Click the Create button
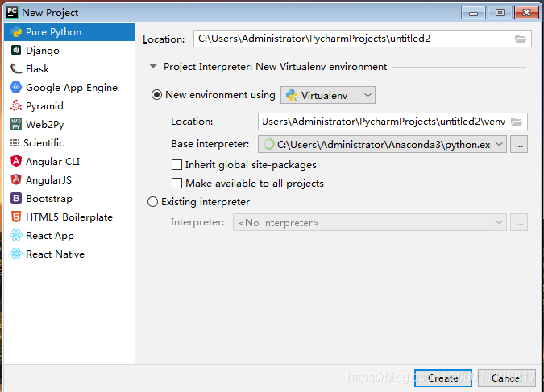Viewport: 544px width, 392px height. click(x=443, y=378)
